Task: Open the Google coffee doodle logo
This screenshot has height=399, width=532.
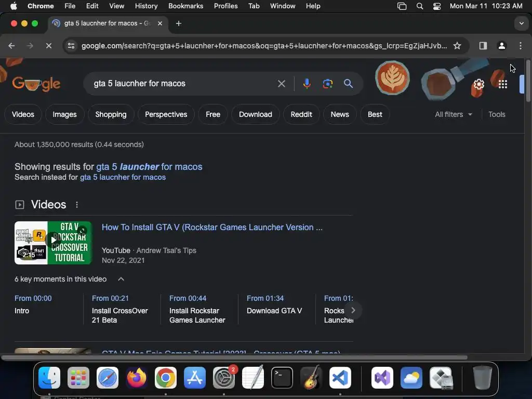Action: pyautogui.click(x=36, y=84)
